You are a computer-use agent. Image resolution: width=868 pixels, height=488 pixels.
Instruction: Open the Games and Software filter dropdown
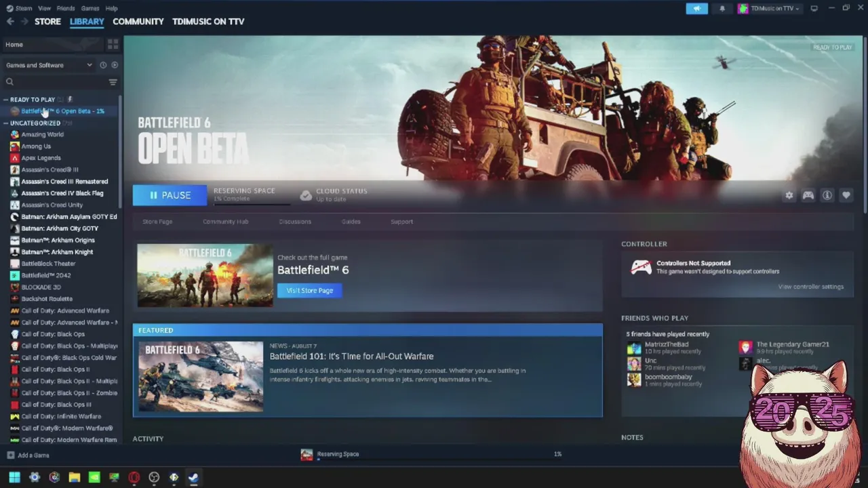click(x=49, y=65)
